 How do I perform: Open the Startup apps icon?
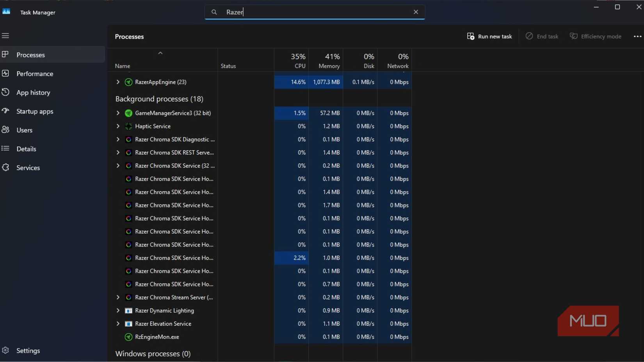(x=6, y=111)
